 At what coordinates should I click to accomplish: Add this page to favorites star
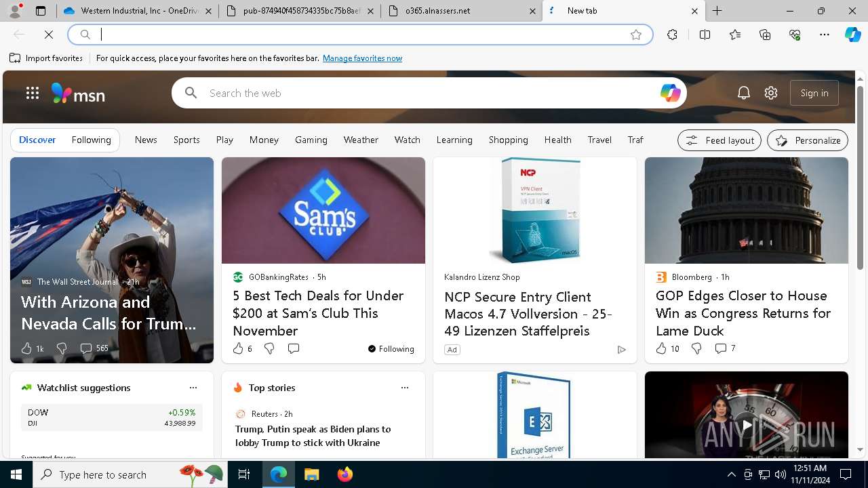pyautogui.click(x=636, y=35)
